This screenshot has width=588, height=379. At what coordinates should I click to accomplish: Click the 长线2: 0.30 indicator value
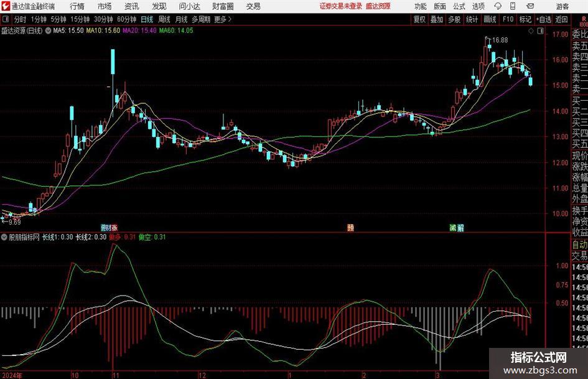tap(91, 237)
